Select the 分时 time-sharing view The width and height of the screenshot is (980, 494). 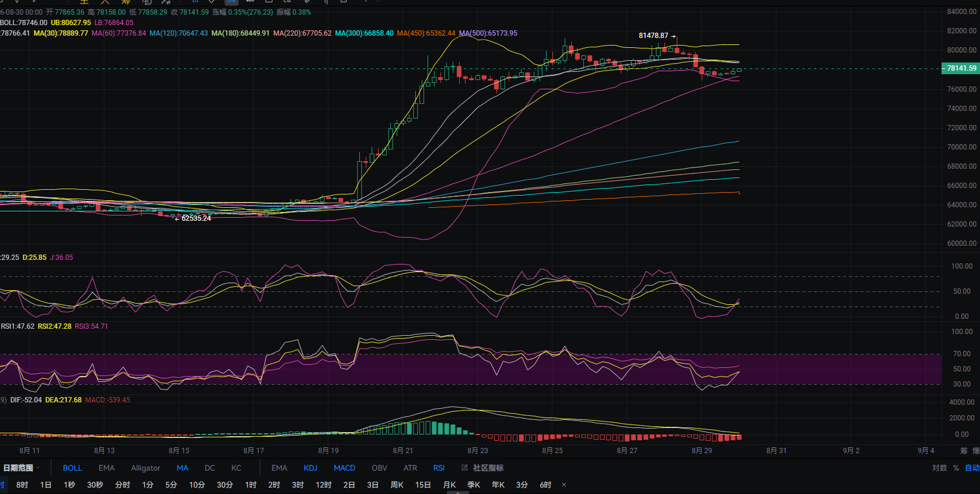coord(123,485)
